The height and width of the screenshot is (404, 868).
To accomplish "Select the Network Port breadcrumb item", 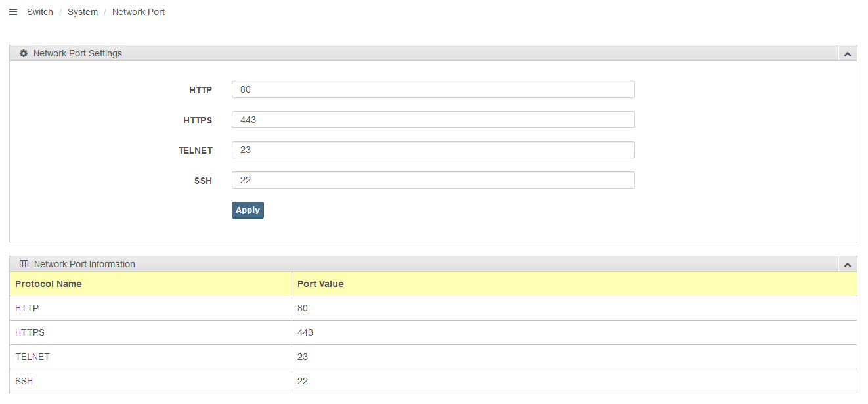I will click(x=139, y=12).
